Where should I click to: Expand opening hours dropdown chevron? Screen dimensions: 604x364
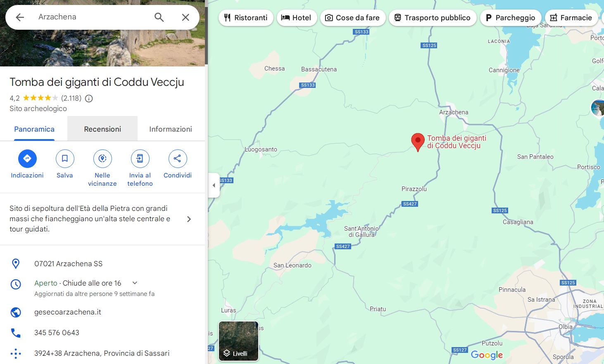point(135,283)
